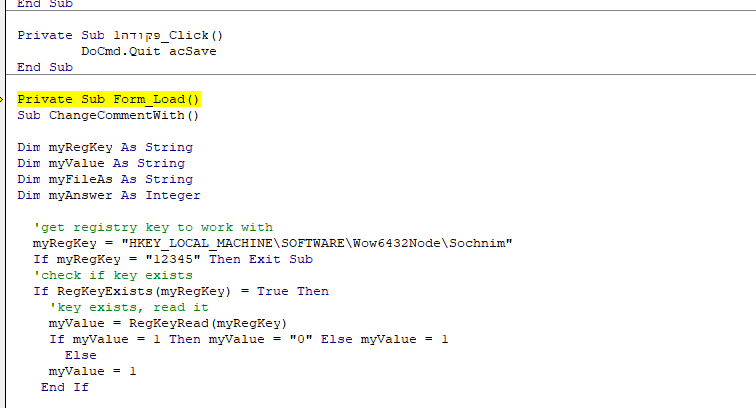The width and height of the screenshot is (756, 408).
Task: Select the Dim myFileAs As String line
Action: [x=105, y=179]
